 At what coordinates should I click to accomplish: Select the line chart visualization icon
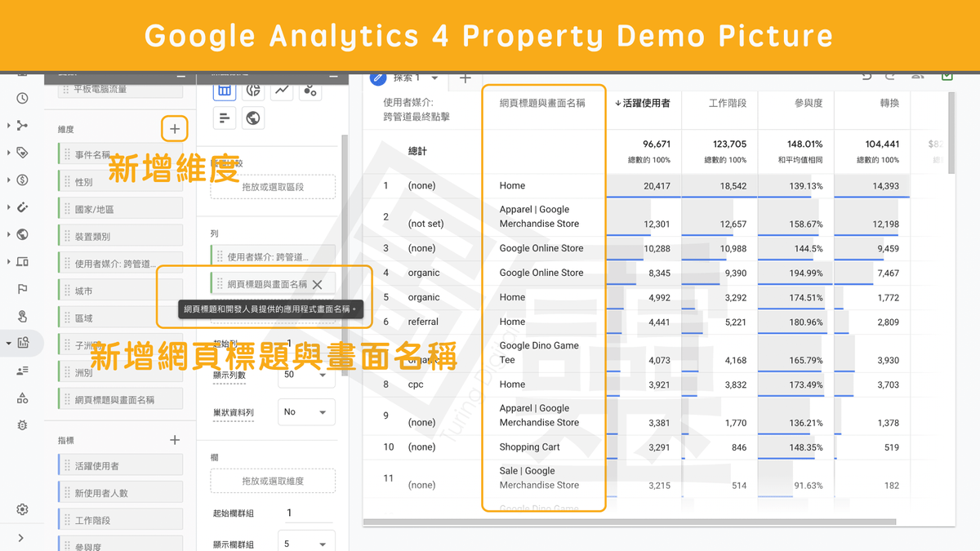tap(282, 91)
